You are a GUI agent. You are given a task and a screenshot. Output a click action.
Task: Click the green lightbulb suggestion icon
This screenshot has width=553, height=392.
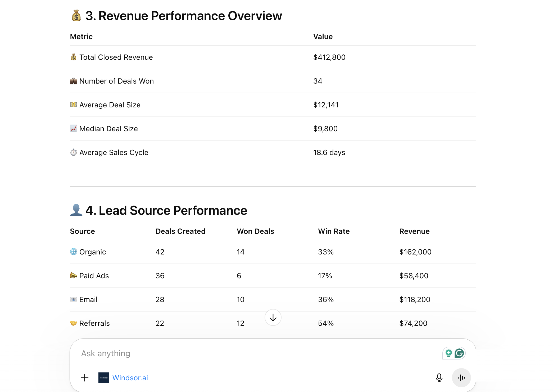448,353
